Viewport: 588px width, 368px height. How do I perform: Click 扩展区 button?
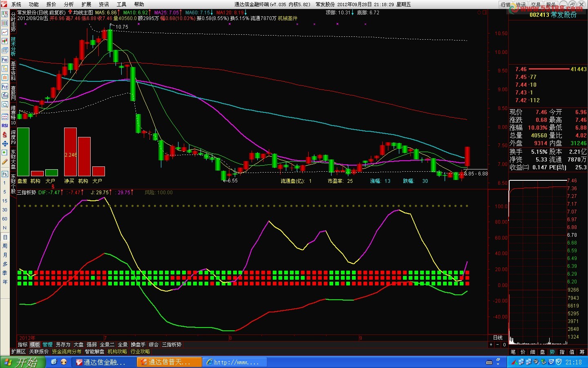[18, 352]
